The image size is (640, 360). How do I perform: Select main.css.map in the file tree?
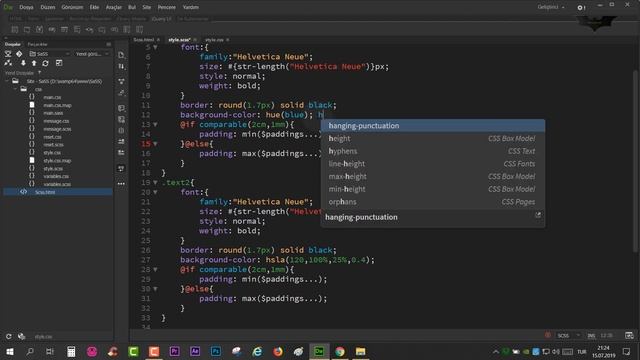pyautogui.click(x=57, y=105)
